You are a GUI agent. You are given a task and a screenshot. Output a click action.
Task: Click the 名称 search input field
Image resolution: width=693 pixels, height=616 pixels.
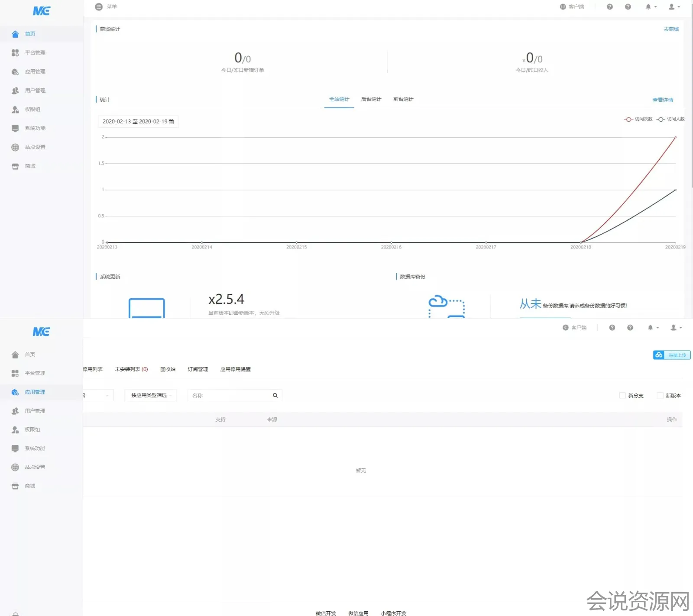230,395
